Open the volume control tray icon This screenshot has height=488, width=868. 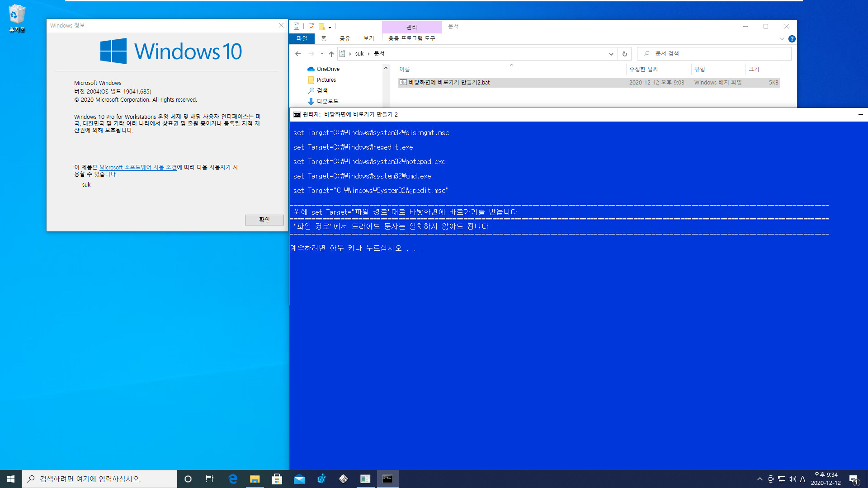793,479
